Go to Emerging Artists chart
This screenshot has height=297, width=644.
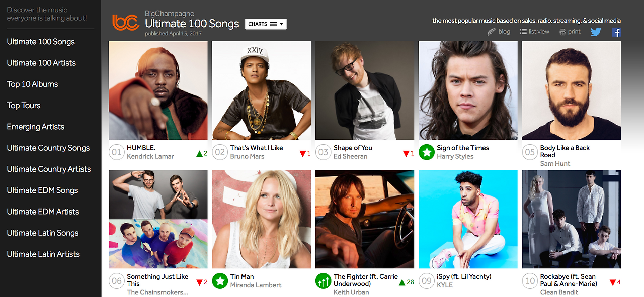click(35, 127)
